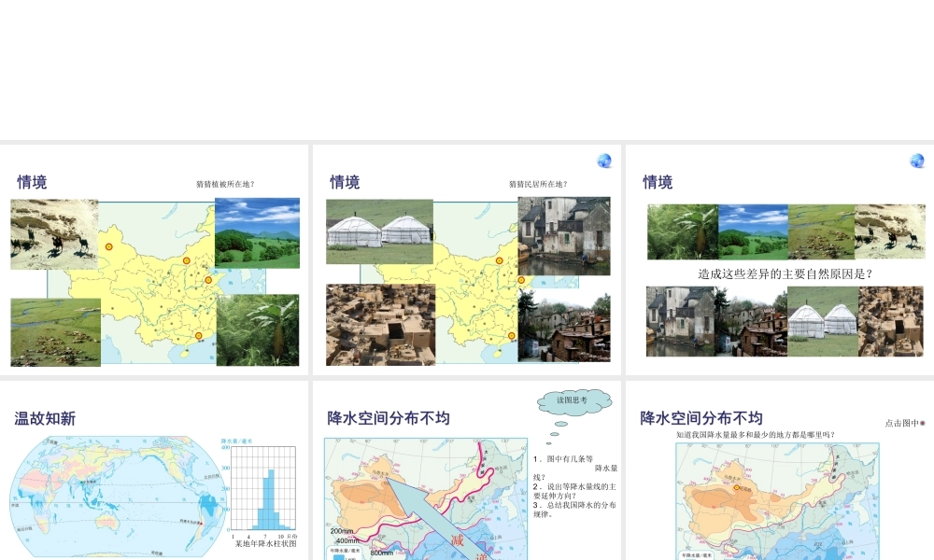Screen dimensions: 934x560
Task: Open the 温故知新 world map image
Action: pos(119,497)
